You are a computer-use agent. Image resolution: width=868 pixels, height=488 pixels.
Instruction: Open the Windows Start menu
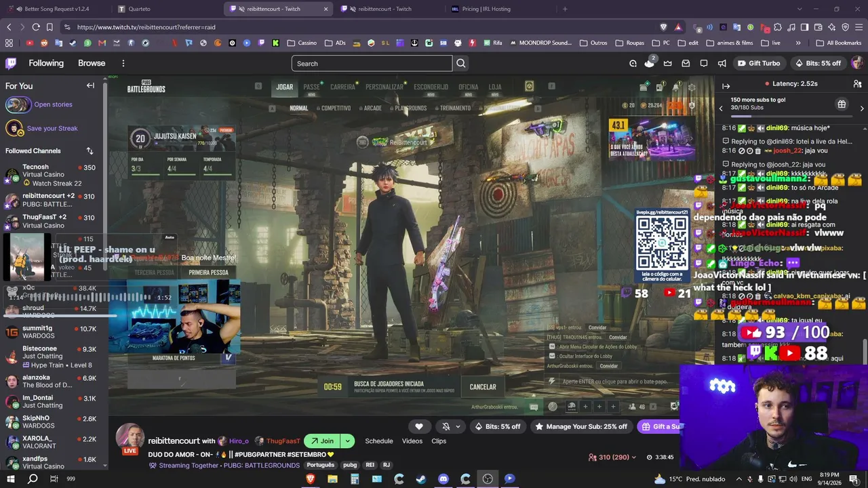(11, 479)
